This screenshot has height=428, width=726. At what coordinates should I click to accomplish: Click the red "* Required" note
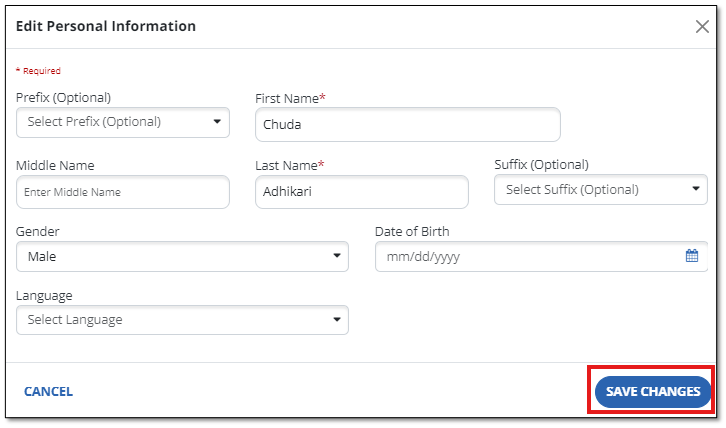[x=38, y=71]
